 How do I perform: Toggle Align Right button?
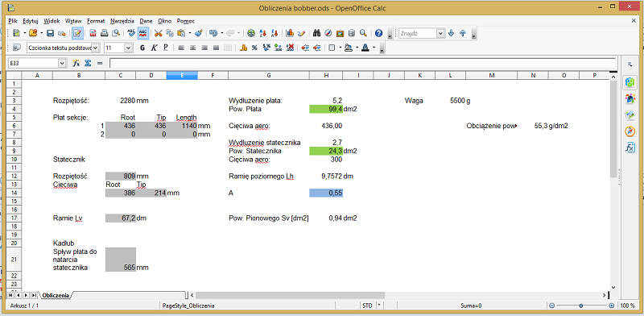[x=204, y=48]
